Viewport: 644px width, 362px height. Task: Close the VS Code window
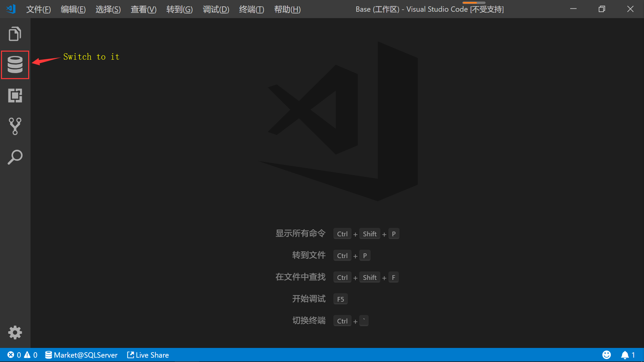630,9
